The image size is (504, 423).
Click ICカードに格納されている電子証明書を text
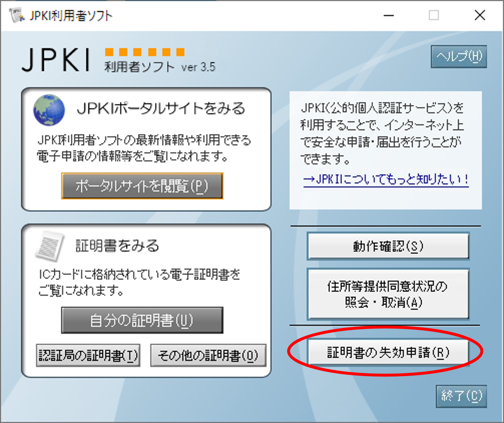139,274
